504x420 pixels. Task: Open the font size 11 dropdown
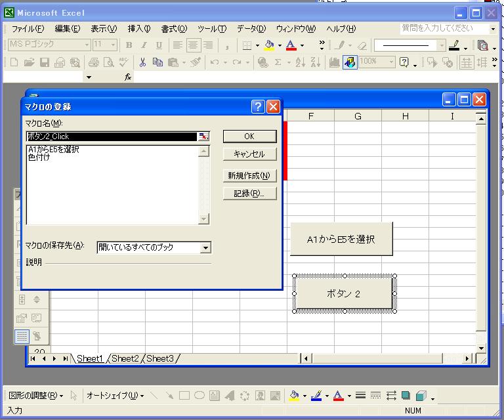click(113, 45)
